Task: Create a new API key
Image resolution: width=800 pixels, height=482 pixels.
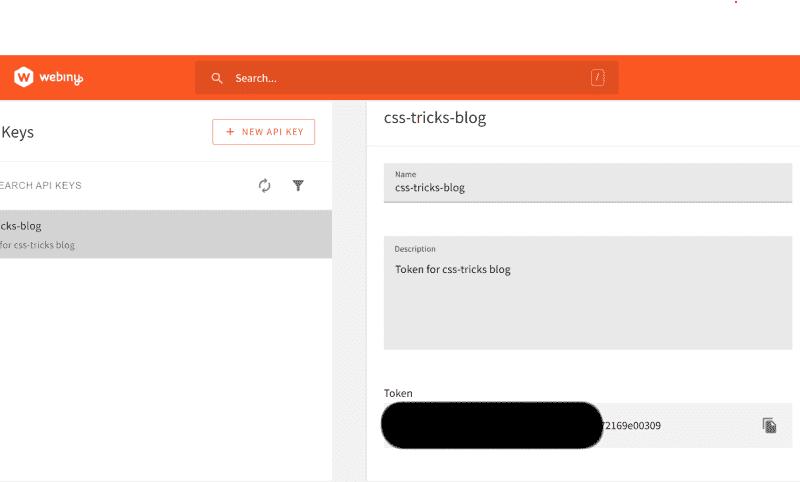Action: 263,132
